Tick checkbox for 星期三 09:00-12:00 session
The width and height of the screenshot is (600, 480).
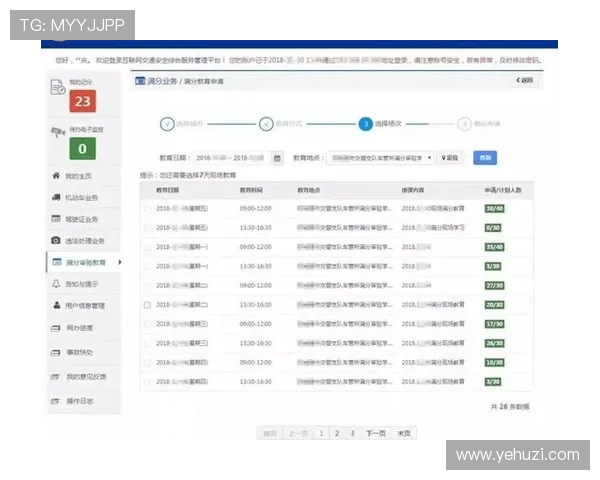147,324
